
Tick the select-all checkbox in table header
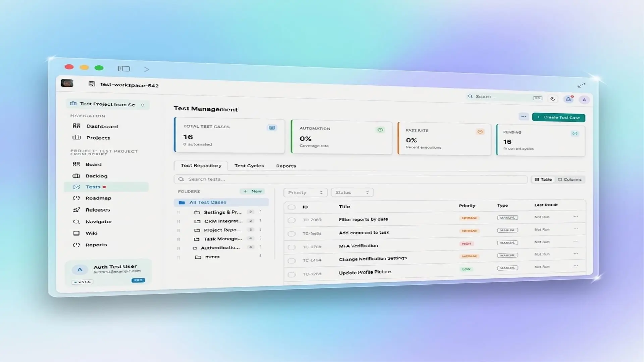click(x=292, y=207)
